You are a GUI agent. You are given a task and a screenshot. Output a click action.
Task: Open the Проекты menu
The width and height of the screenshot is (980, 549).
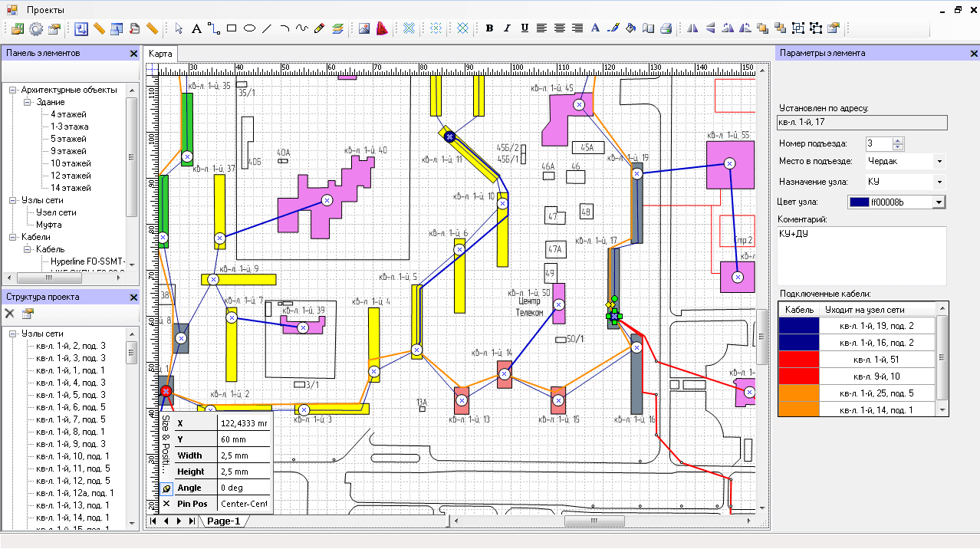click(x=45, y=10)
